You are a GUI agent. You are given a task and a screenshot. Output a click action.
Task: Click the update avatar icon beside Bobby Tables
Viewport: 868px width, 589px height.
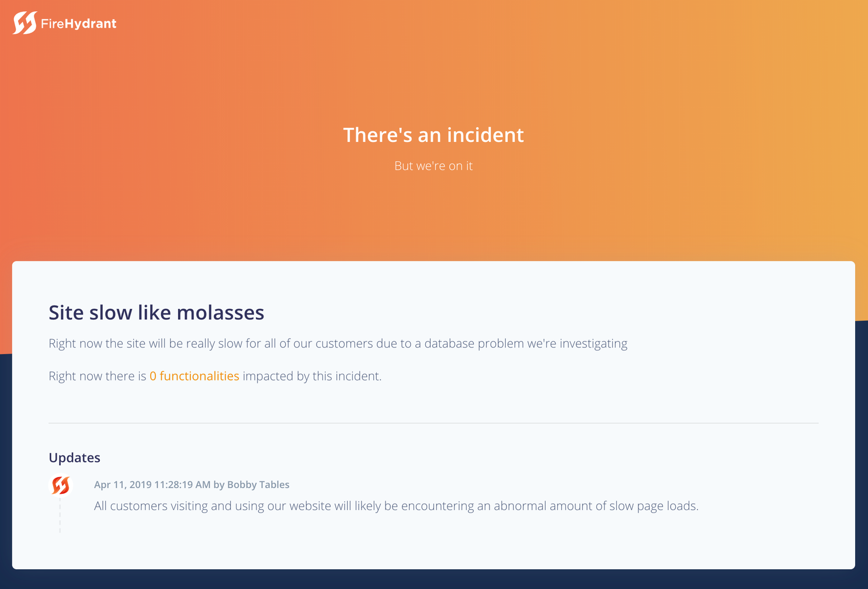pos(60,485)
